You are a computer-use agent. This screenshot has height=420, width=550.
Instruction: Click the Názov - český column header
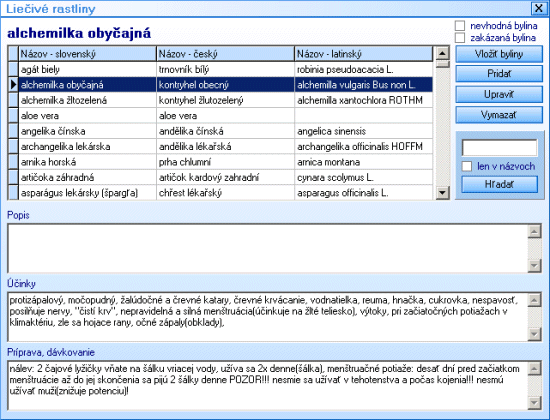[x=226, y=54]
